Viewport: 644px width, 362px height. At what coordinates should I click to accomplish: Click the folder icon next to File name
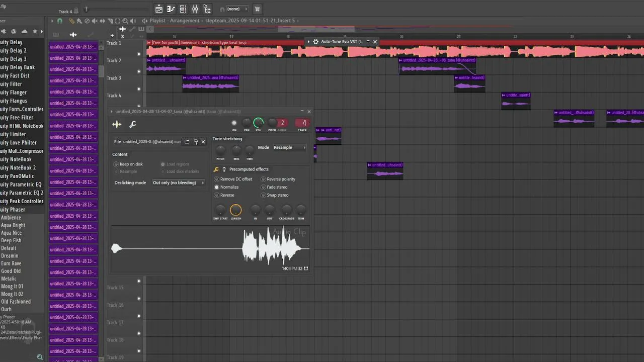187,142
